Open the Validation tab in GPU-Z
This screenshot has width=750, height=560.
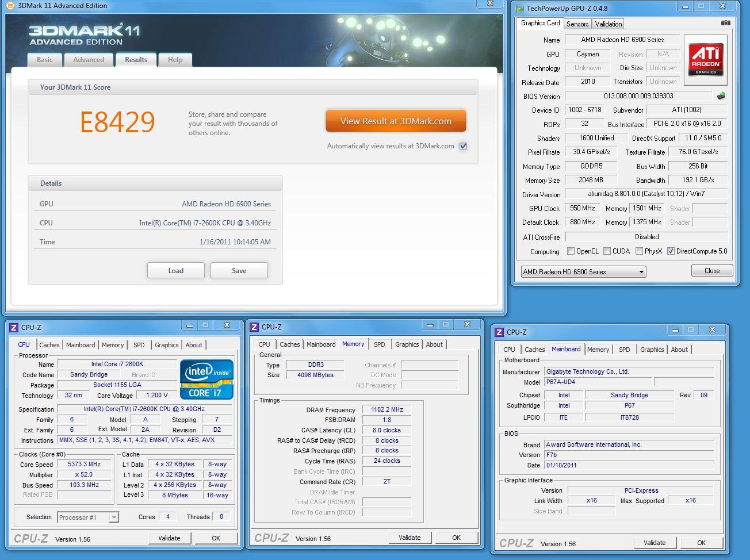[608, 24]
